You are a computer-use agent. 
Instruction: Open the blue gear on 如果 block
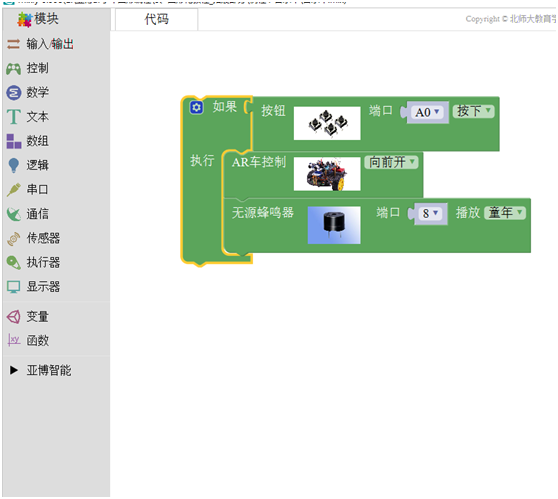coord(196,107)
